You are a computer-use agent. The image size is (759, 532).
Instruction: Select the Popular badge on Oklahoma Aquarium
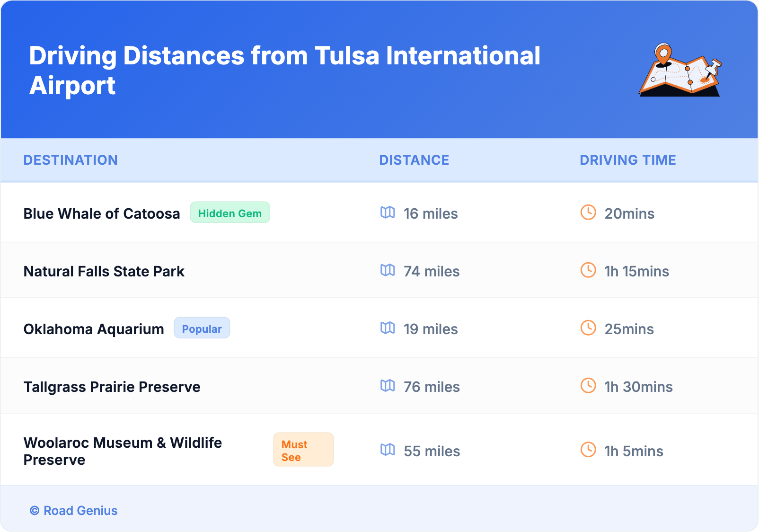pyautogui.click(x=202, y=328)
